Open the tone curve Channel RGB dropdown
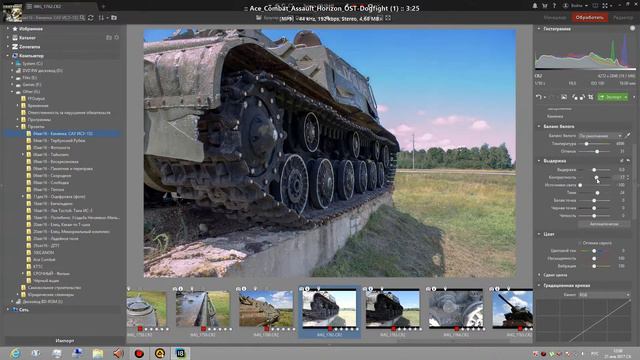The image size is (640, 360). click(x=604, y=294)
